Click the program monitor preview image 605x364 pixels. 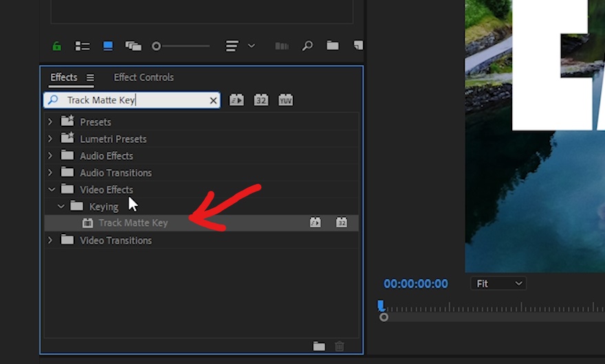point(535,136)
